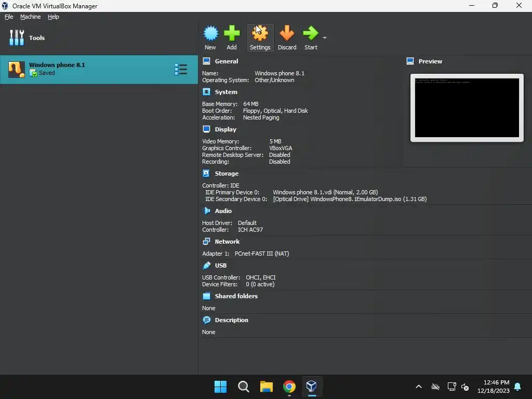Open the taskbar clock and date
This screenshot has width=532, height=399.
tap(494, 387)
